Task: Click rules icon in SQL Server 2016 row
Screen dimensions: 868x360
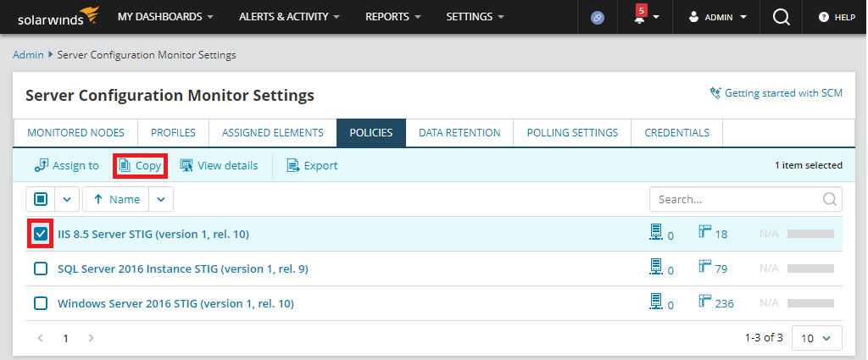Action: tap(704, 267)
